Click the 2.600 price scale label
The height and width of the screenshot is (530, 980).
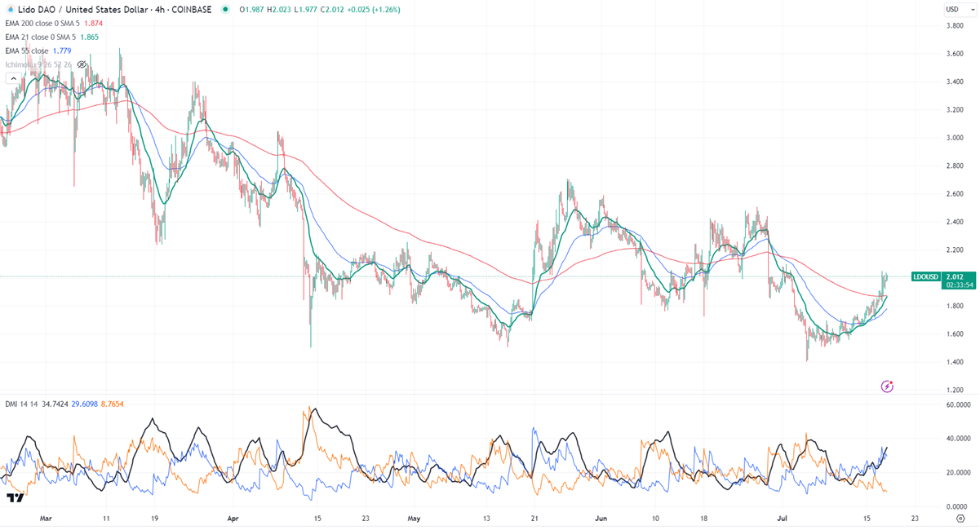click(954, 194)
